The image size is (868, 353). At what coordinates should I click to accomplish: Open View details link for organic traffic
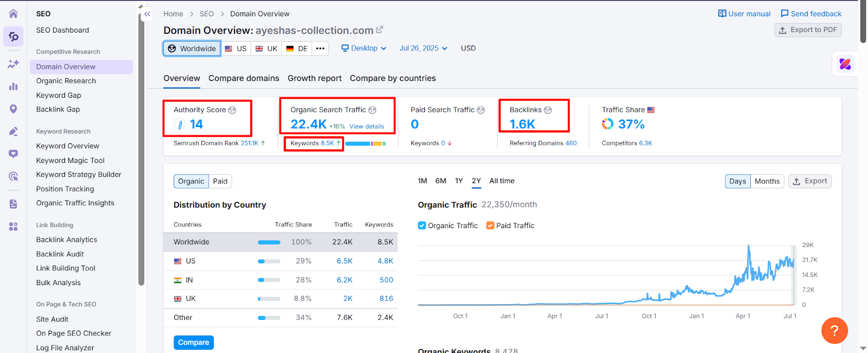367,127
